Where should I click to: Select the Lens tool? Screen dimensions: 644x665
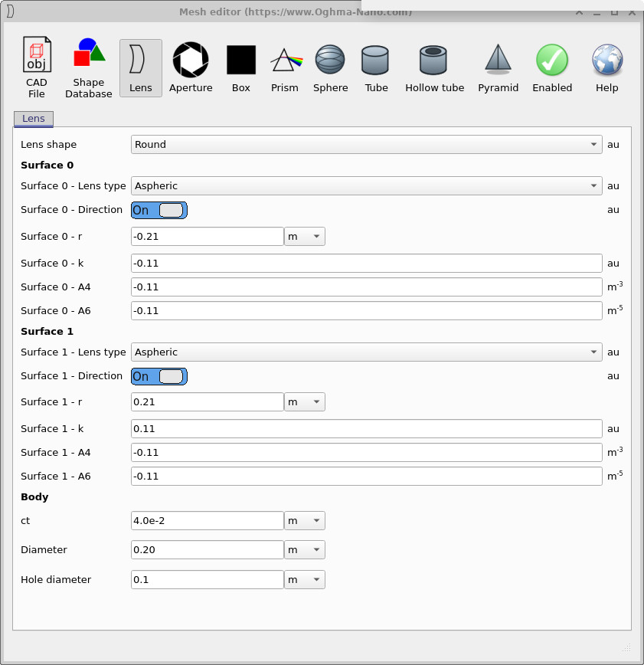coord(140,65)
